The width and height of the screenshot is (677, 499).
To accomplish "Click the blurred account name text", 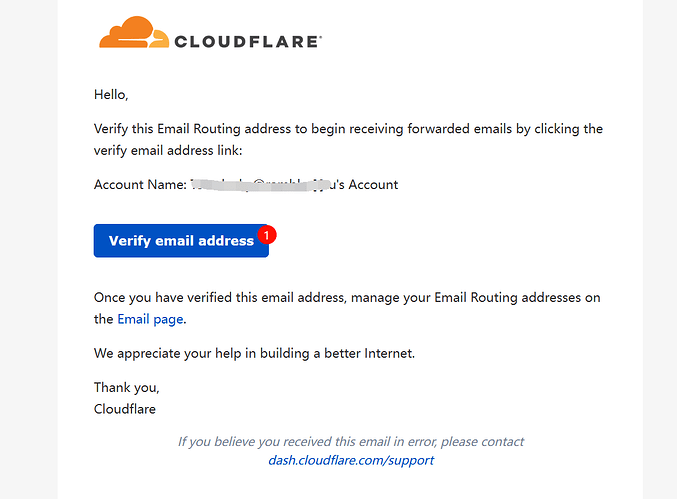I will [x=260, y=184].
